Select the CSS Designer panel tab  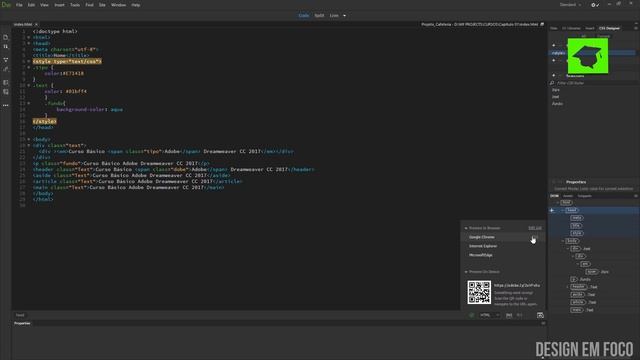[x=609, y=28]
